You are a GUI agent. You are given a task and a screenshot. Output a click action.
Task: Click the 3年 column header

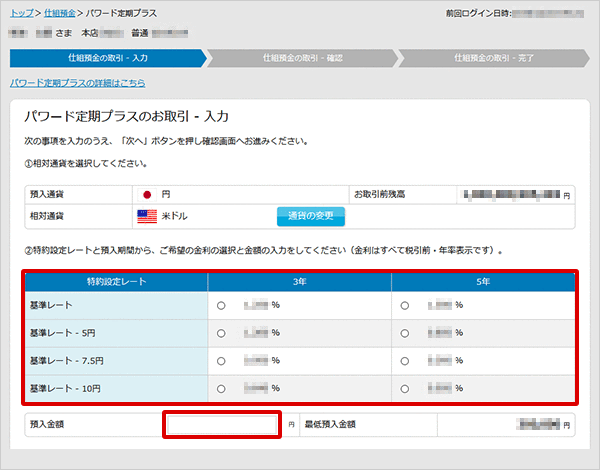[299, 282]
